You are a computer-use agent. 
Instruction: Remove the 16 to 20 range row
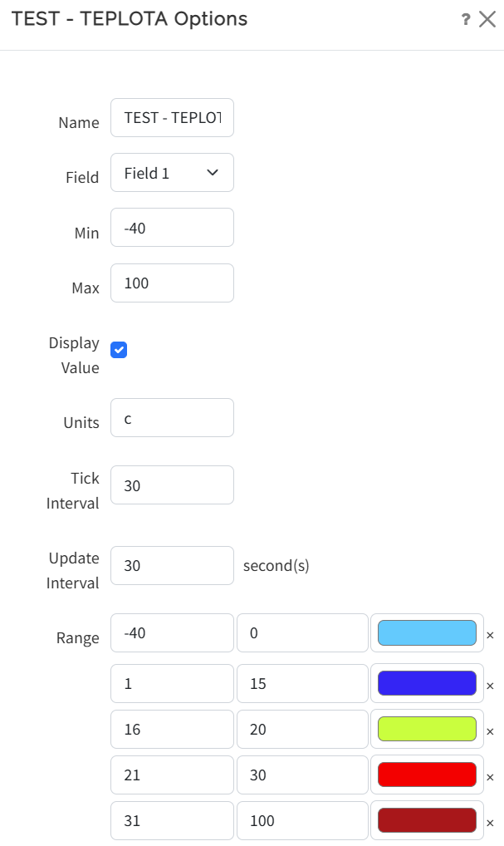[490, 731]
